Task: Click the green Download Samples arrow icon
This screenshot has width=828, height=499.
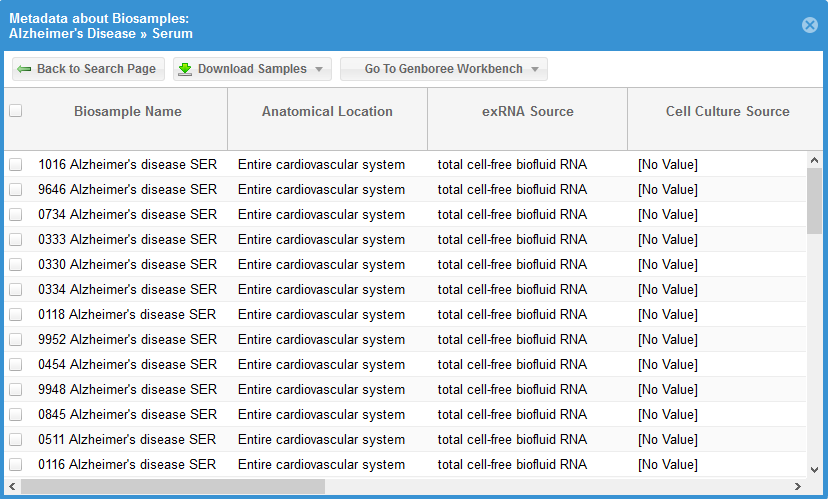Action: tap(185, 69)
